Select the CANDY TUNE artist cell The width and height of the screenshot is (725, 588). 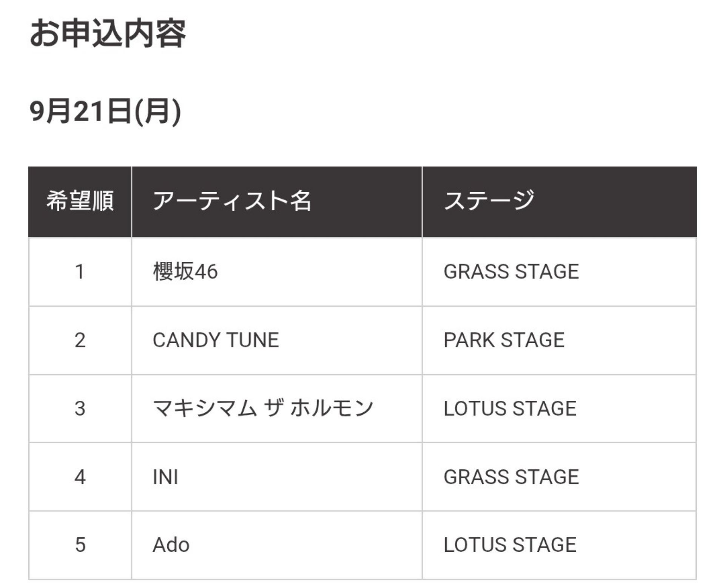pyautogui.click(x=277, y=340)
